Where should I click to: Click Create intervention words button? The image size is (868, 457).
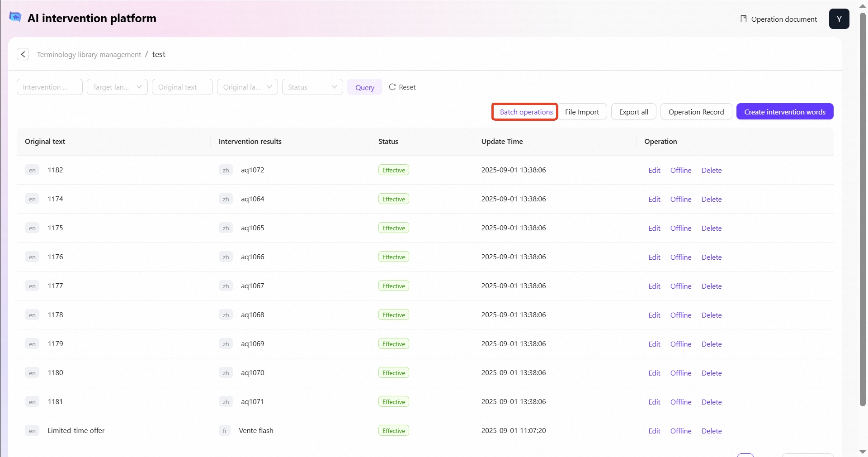[x=784, y=112]
